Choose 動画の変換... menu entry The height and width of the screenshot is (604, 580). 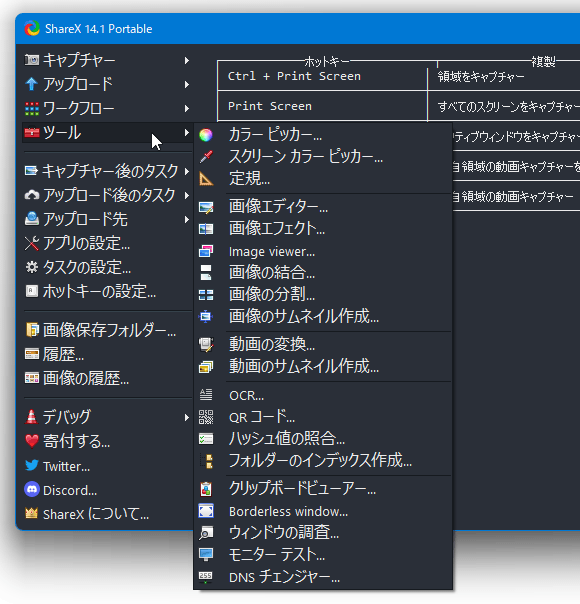[x=323, y=344]
